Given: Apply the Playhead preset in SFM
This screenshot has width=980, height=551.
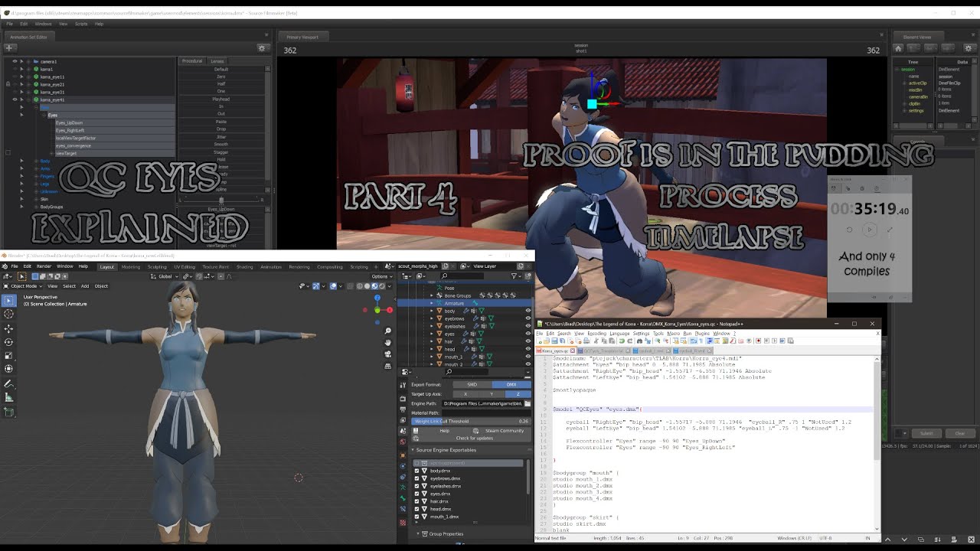Looking at the screenshot, I should pyautogui.click(x=221, y=99).
